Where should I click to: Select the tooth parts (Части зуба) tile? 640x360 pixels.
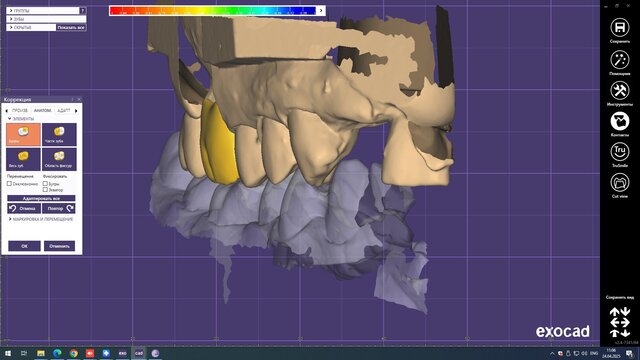[x=59, y=134]
